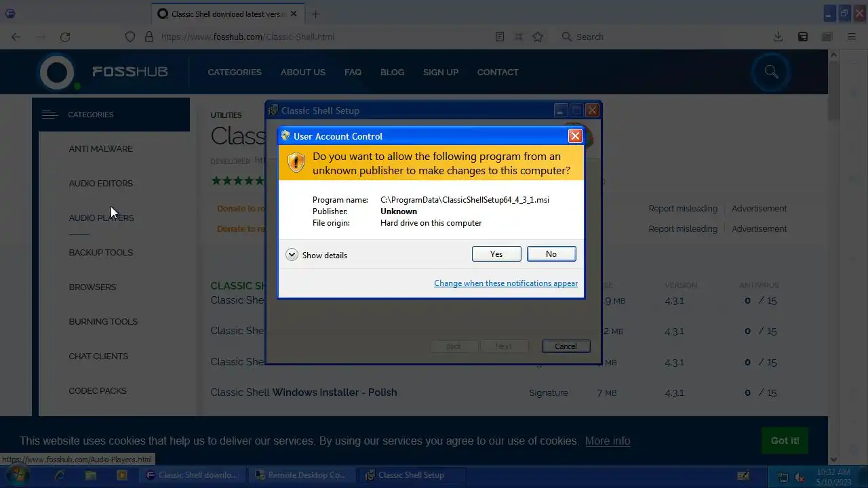Toggle reader view icon in address bar
The height and width of the screenshot is (488, 868).
pos(500,37)
